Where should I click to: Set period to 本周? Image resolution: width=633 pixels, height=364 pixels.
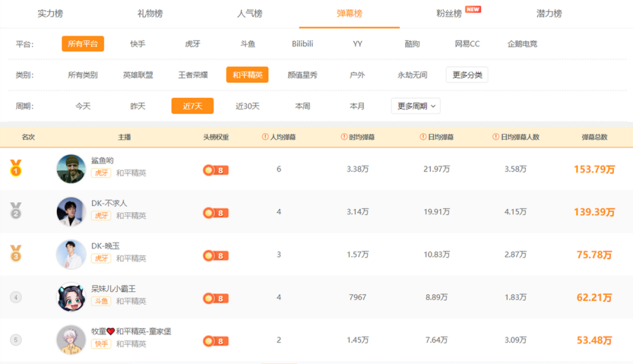tap(303, 106)
